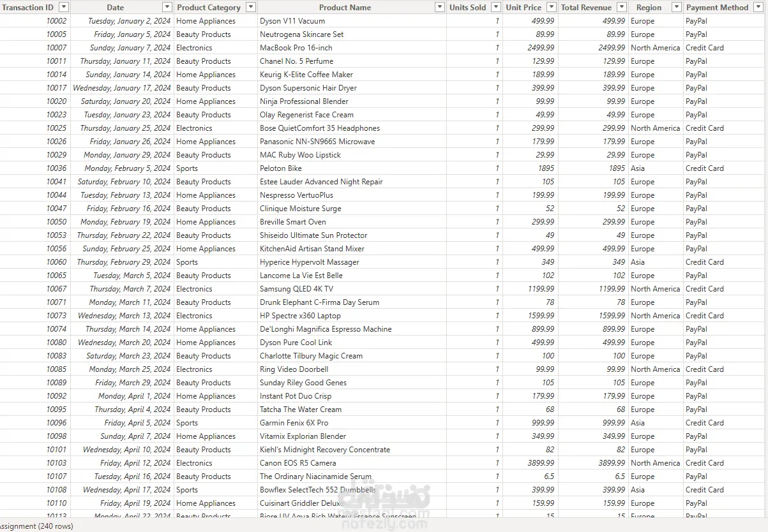Open the Payment Method filter dropdown

(759, 7)
